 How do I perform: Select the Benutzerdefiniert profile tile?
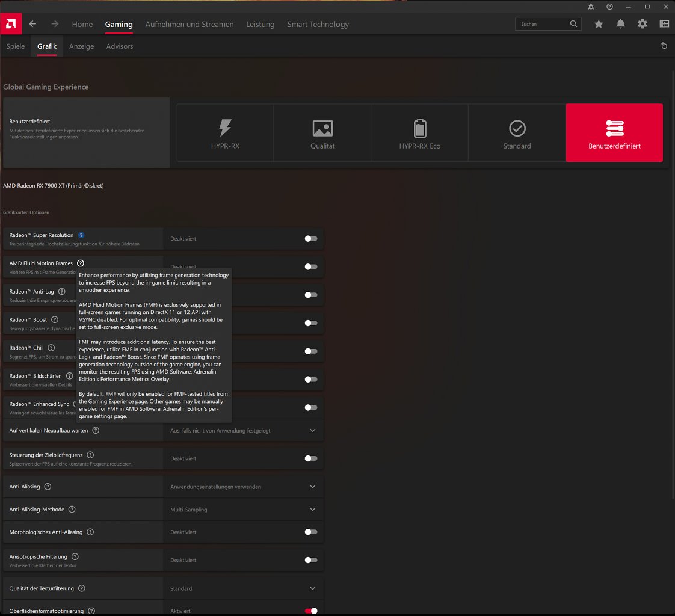tap(614, 132)
